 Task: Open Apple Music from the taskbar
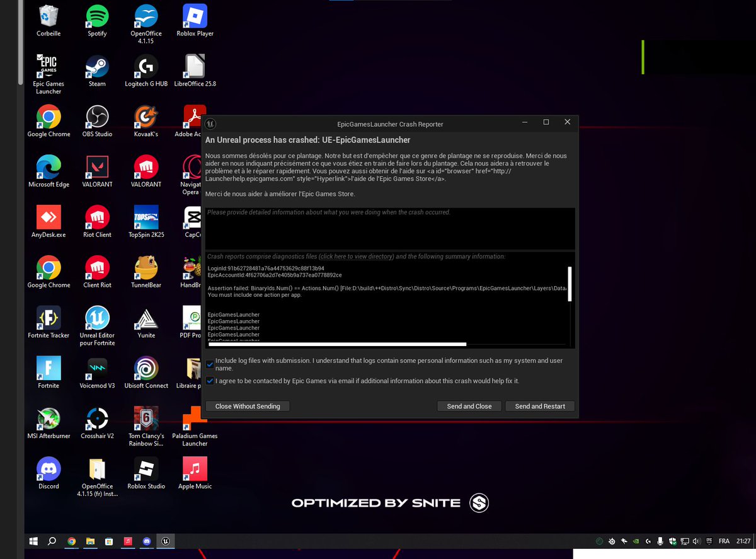128,541
